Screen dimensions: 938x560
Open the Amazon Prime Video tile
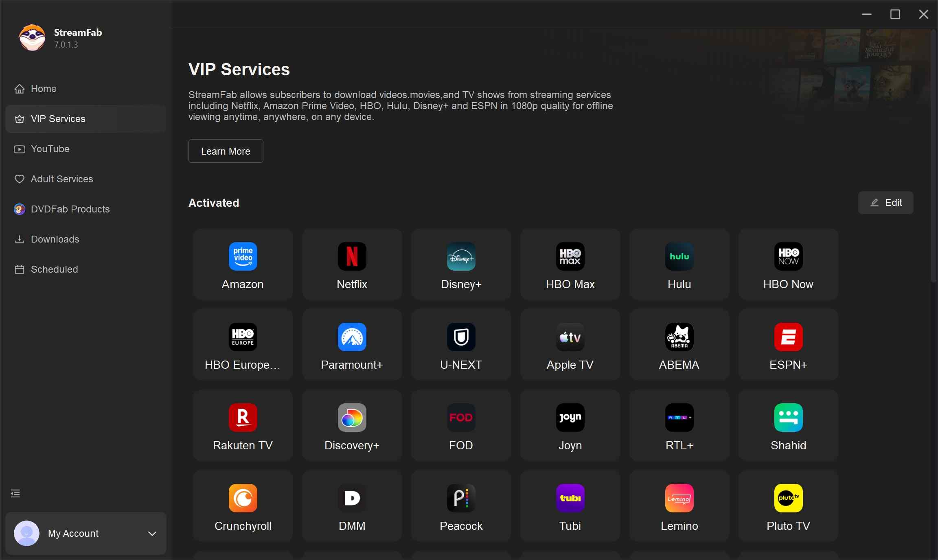coord(243,265)
